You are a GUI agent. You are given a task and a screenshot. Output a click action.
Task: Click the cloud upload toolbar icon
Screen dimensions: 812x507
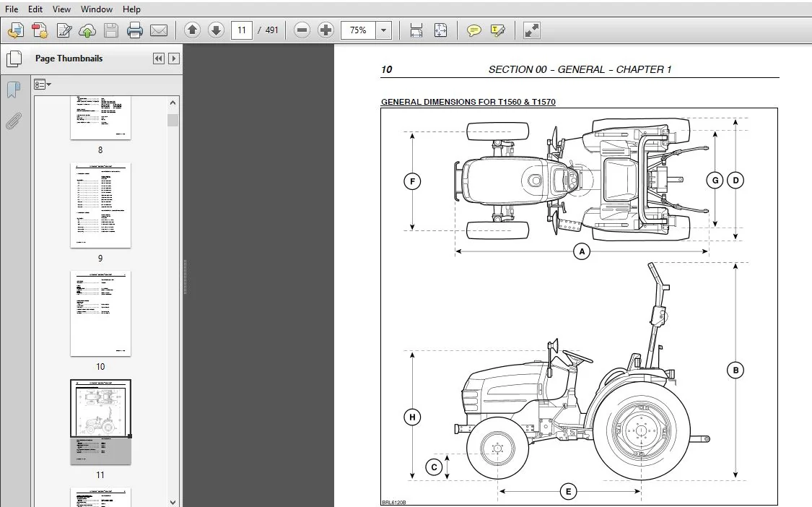(87, 30)
